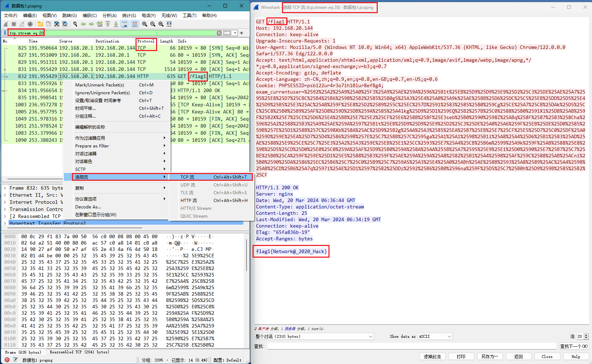The height and width of the screenshot is (364, 592).
Task: Toggle auto-scroll during live capture icon
Action: (125, 24)
